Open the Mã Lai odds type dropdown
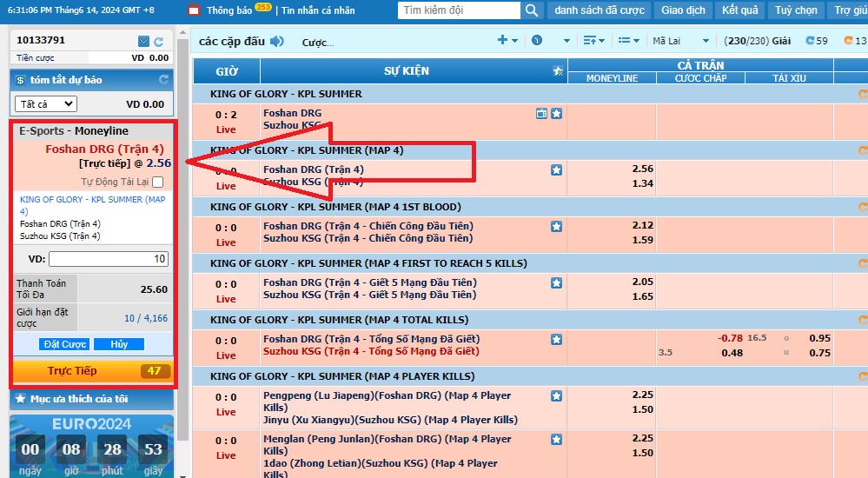 tap(680, 41)
